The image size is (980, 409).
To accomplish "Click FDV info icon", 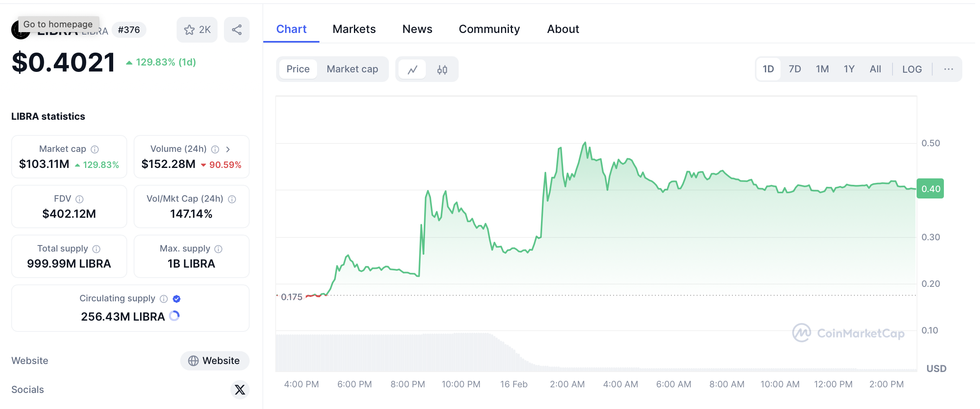I will click(x=79, y=199).
